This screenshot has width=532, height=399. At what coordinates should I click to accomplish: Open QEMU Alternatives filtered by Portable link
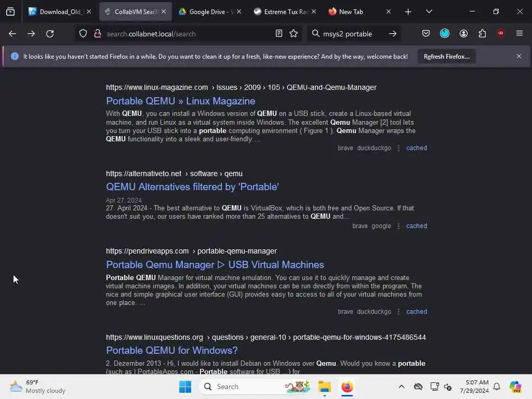click(x=192, y=187)
